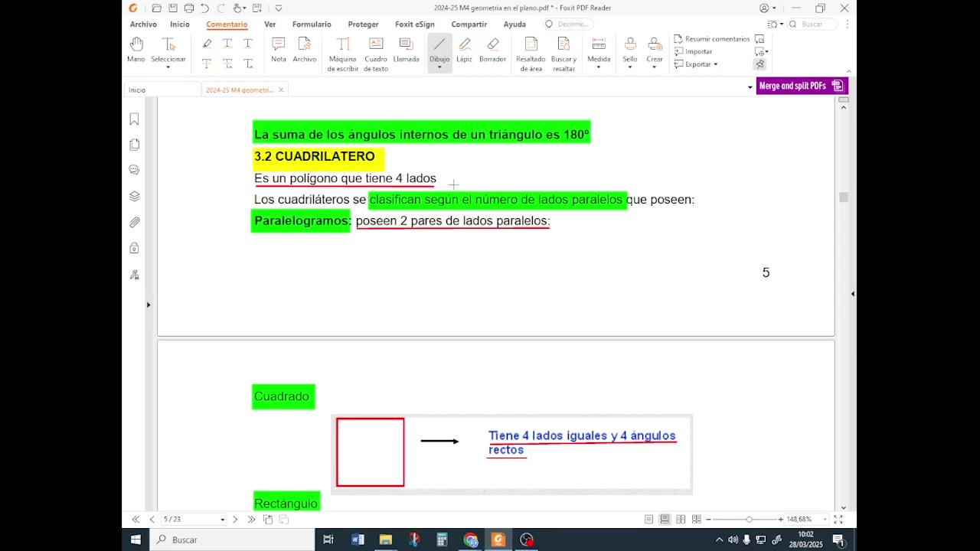980x551 pixels.
Task: Switch to continuous page view mode
Action: coord(665,520)
